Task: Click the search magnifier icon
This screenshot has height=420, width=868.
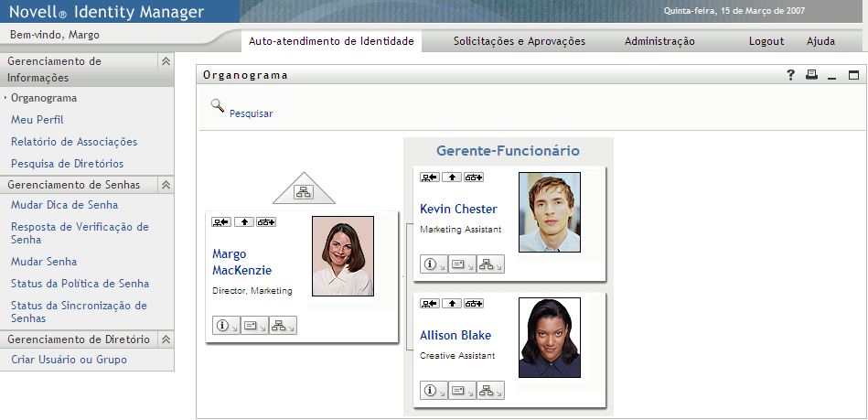Action: pyautogui.click(x=218, y=105)
